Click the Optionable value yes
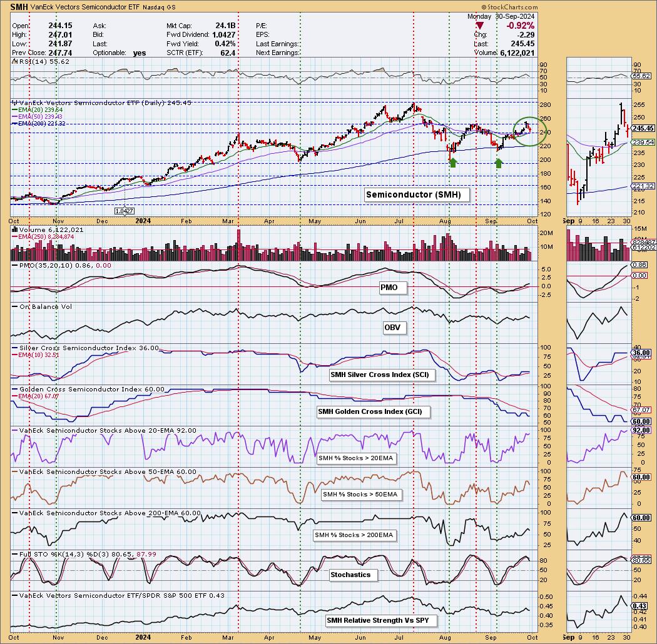This screenshot has height=644, width=657. tap(140, 53)
